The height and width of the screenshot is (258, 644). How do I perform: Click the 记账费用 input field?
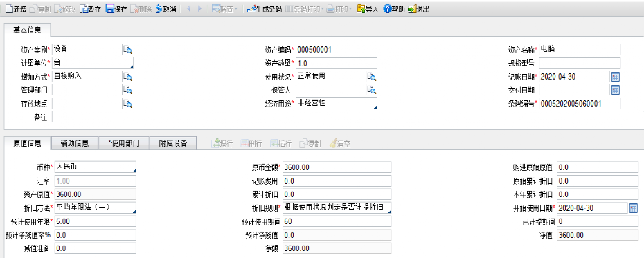337,181
